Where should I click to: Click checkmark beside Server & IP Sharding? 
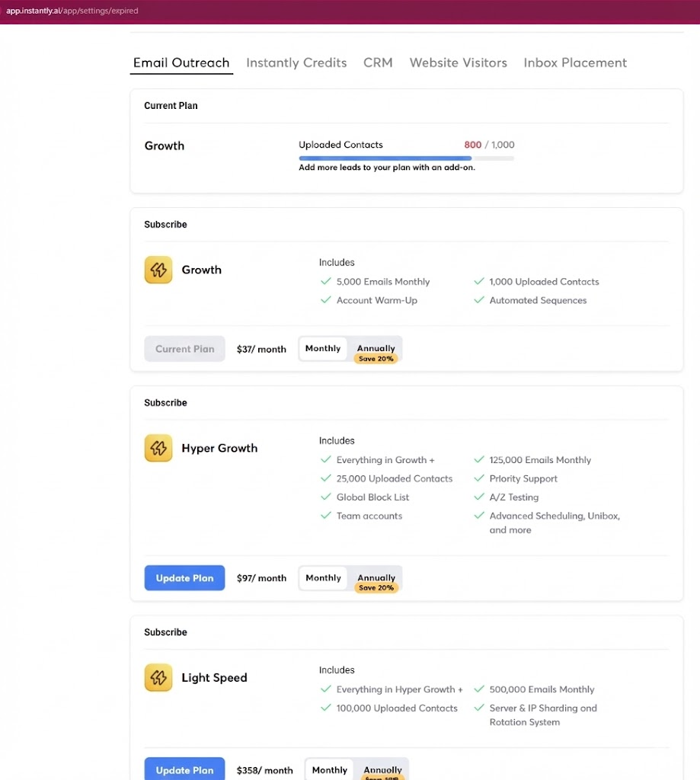pos(479,708)
